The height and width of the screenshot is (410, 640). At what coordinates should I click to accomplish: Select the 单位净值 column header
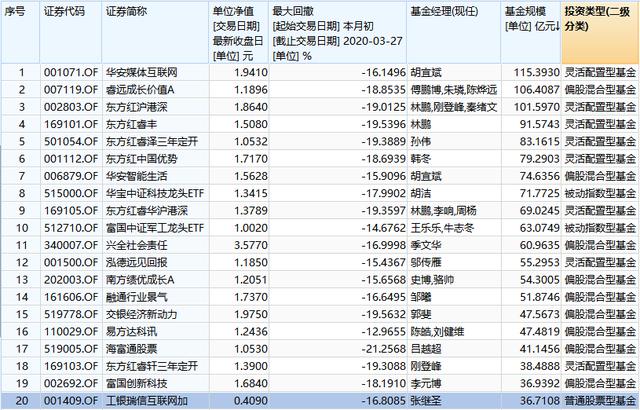click(x=239, y=33)
